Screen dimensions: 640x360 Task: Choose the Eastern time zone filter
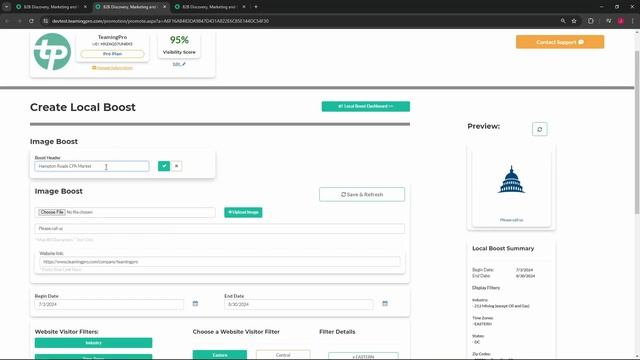pyautogui.click(x=220, y=355)
